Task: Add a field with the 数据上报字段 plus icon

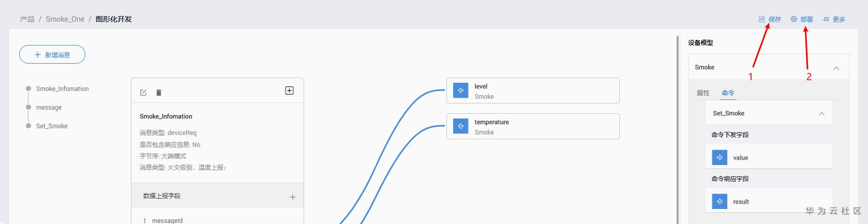Action: point(293,197)
